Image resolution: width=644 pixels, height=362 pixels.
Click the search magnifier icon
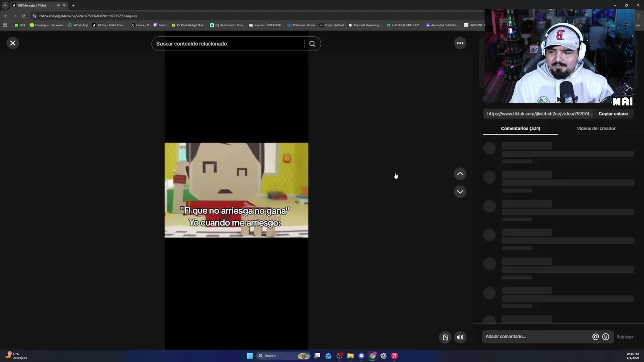pos(312,44)
